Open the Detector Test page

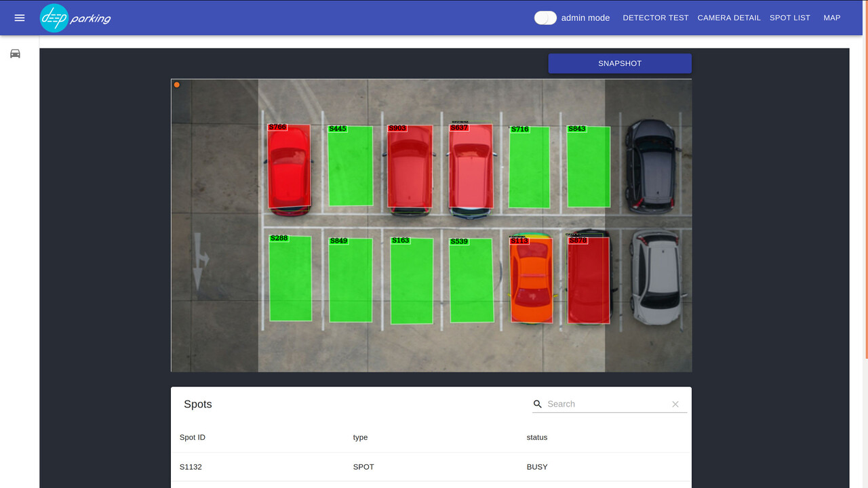(x=656, y=18)
